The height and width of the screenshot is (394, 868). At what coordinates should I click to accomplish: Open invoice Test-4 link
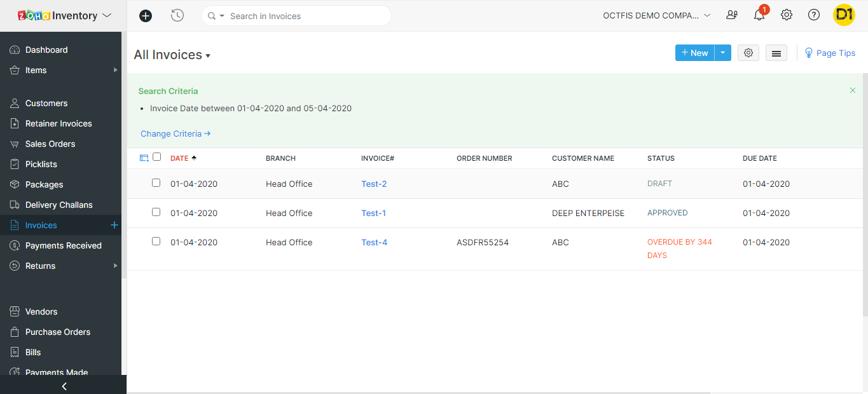point(374,242)
